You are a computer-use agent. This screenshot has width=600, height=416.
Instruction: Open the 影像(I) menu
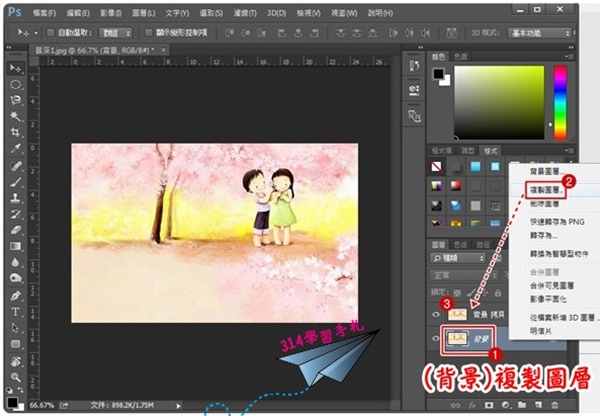coord(111,13)
